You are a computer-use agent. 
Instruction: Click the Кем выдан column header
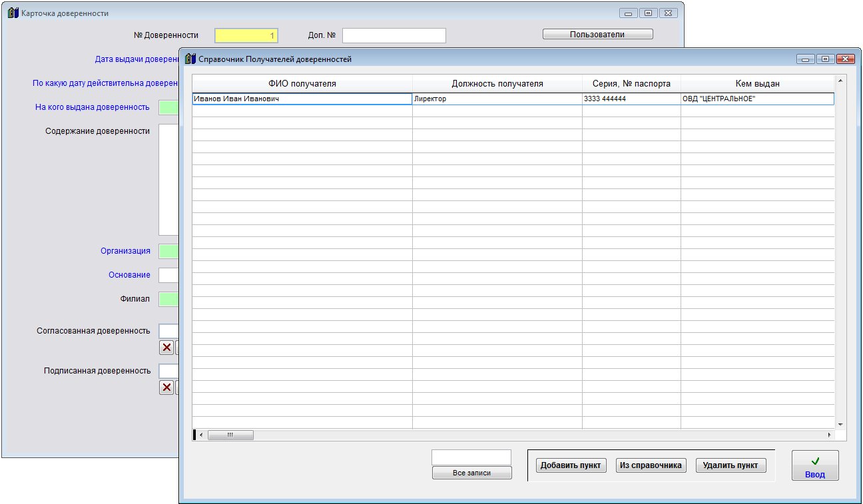pos(758,83)
